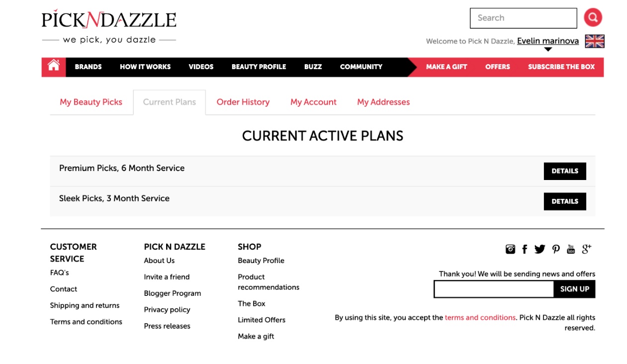Viewport: 627px width, 364px height.
Task: Open the terms and conditions red link
Action: pyautogui.click(x=480, y=317)
